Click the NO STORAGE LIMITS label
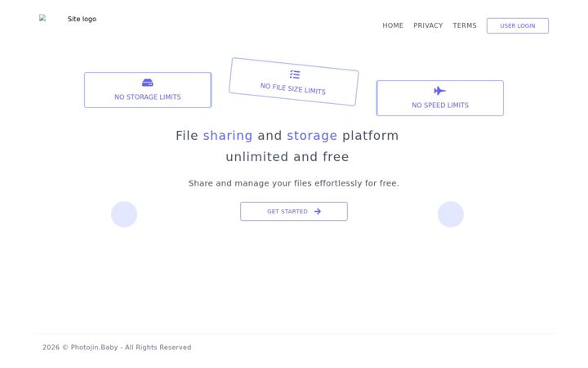588x368 pixels. point(148,96)
